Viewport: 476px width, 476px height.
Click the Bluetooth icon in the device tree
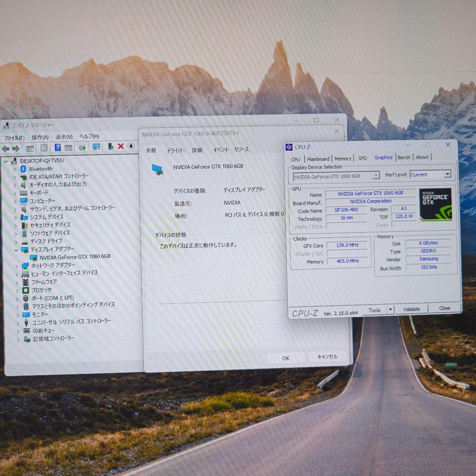pos(23,169)
